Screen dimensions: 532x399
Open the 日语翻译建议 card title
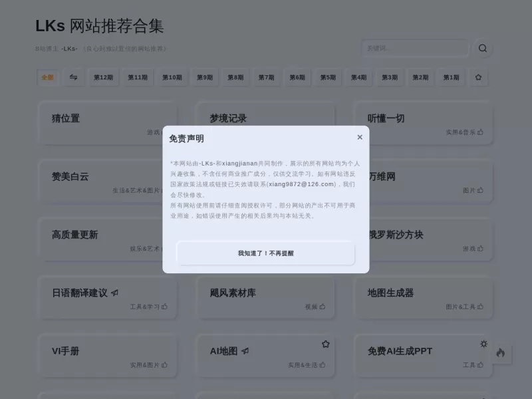coord(79,293)
